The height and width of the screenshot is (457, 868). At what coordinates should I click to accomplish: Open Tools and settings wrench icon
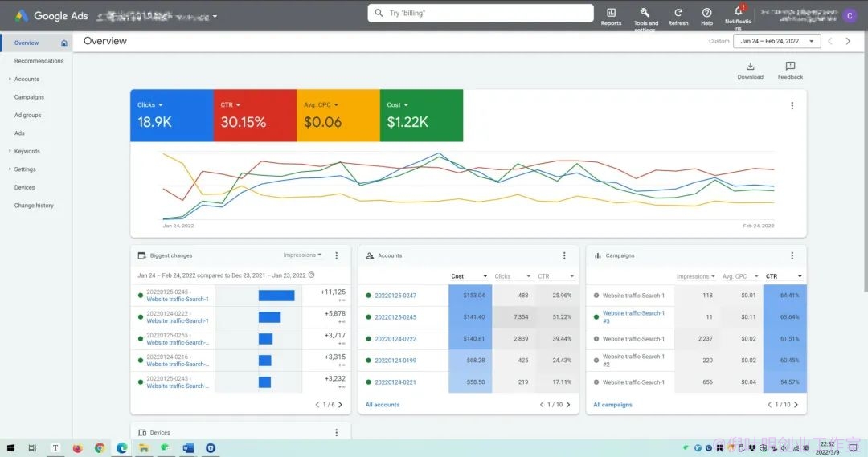coord(645,13)
